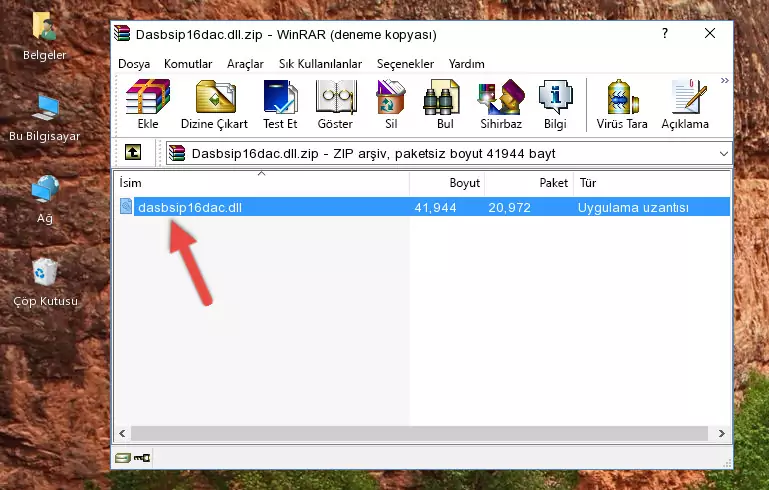Launch the Sihirbaz wizard
Screen dimensions: 769x490
pos(501,104)
